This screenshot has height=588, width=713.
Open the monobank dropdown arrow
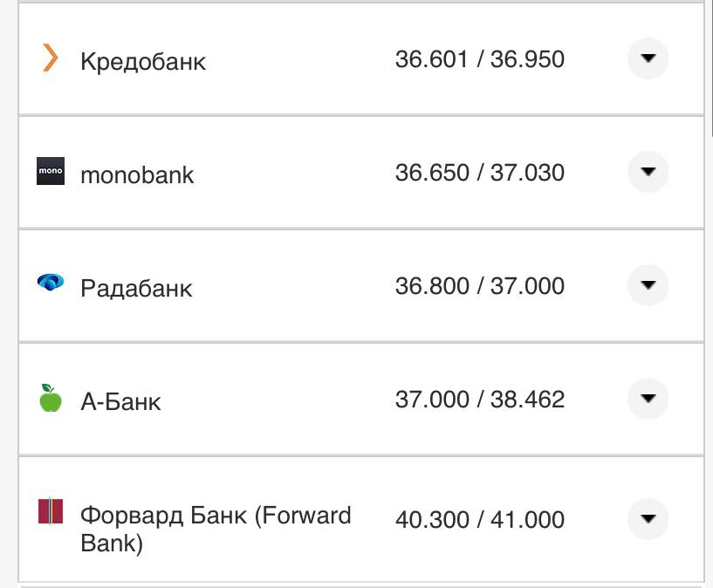647,170
